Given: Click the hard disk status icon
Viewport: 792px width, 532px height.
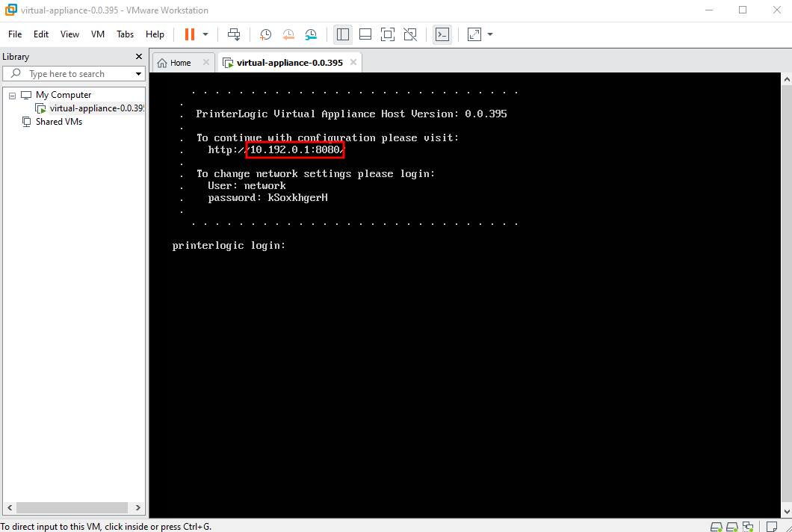Looking at the screenshot, I should (717, 527).
